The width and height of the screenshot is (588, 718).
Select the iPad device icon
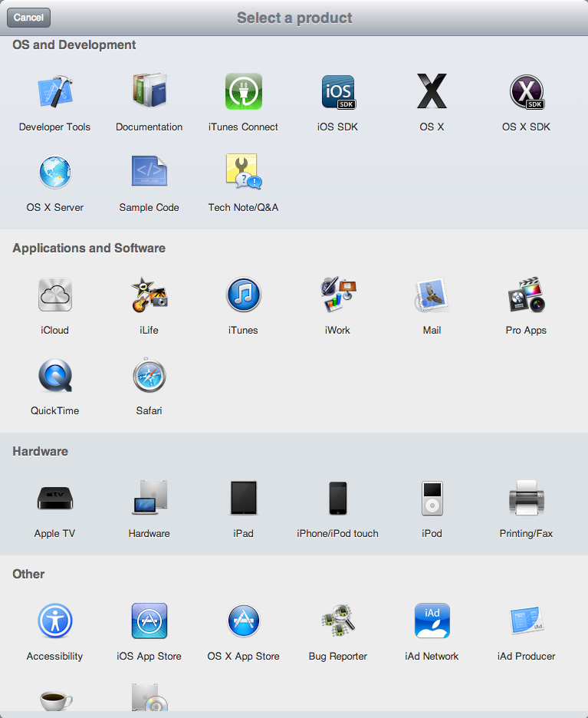click(x=244, y=498)
